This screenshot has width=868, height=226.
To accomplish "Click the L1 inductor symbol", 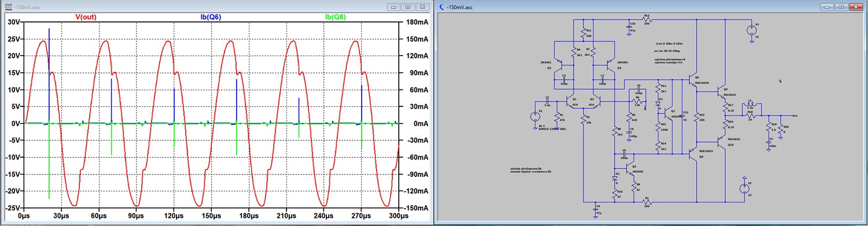I will point(750,104).
